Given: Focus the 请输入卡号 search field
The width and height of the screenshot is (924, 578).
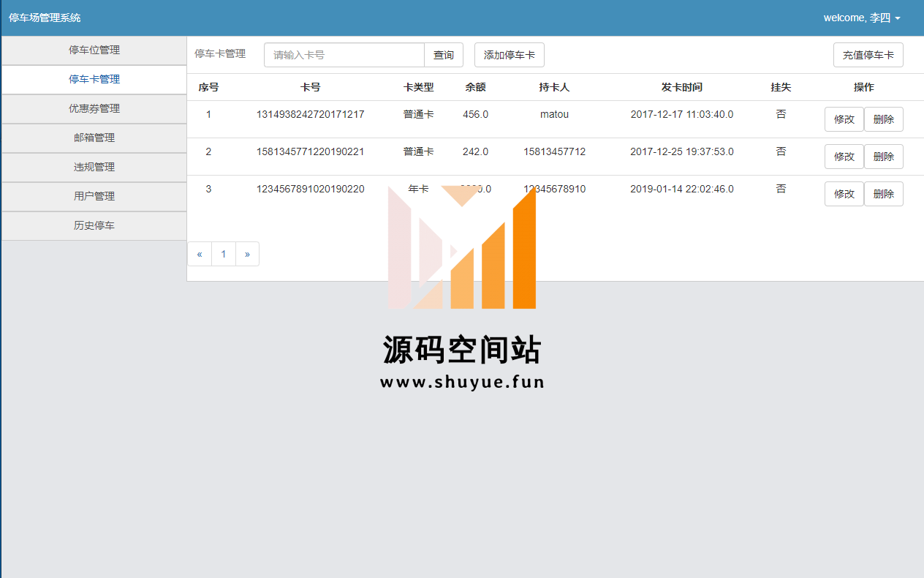Looking at the screenshot, I should pos(344,55).
